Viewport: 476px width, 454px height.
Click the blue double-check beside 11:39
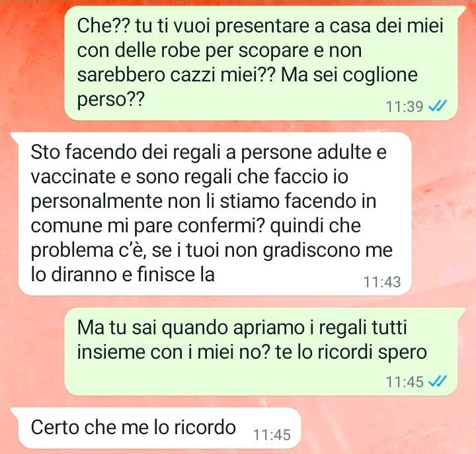(438, 107)
